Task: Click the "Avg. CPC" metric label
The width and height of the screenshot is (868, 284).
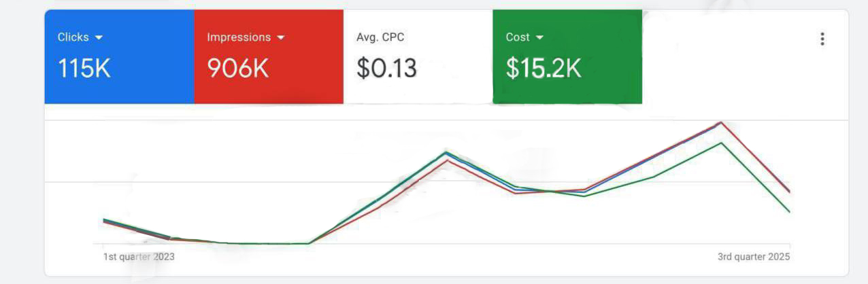Action: 380,37
